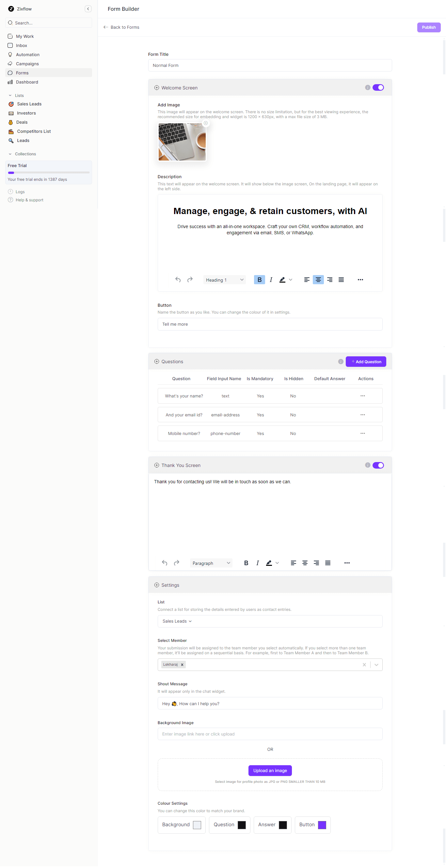446x868 pixels.
Task: Align right in the Thank You Screen editor
Action: pyautogui.click(x=316, y=563)
